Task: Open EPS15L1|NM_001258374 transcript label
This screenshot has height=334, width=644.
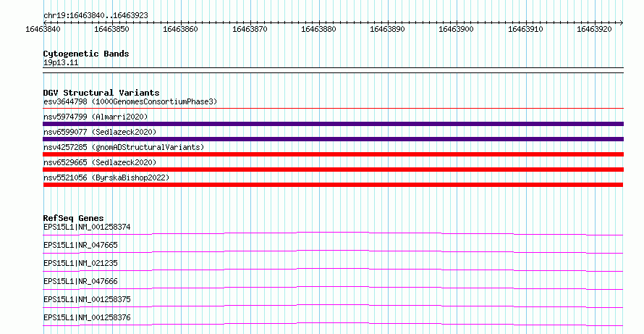Action: 87,227
